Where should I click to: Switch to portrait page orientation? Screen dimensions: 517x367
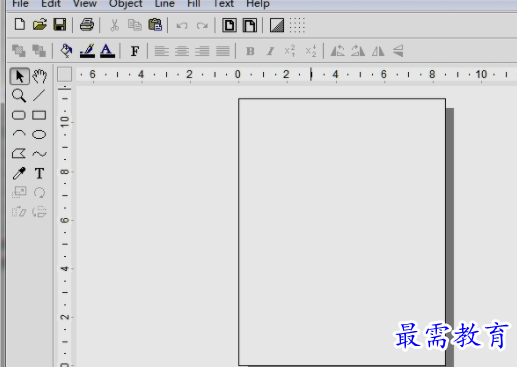(229, 25)
